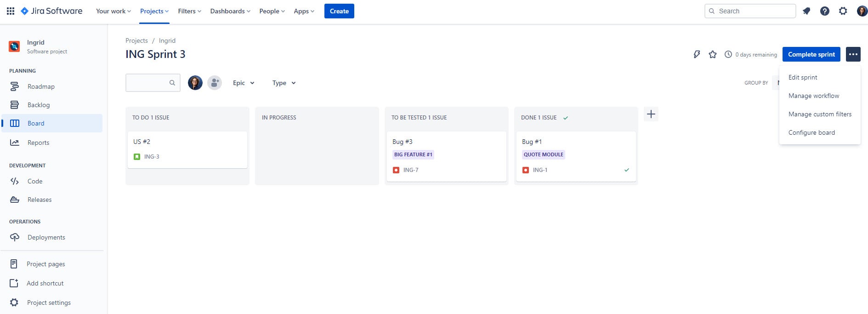The height and width of the screenshot is (314, 868).
Task: Click the search magnifier in board filter
Action: pyautogui.click(x=172, y=83)
